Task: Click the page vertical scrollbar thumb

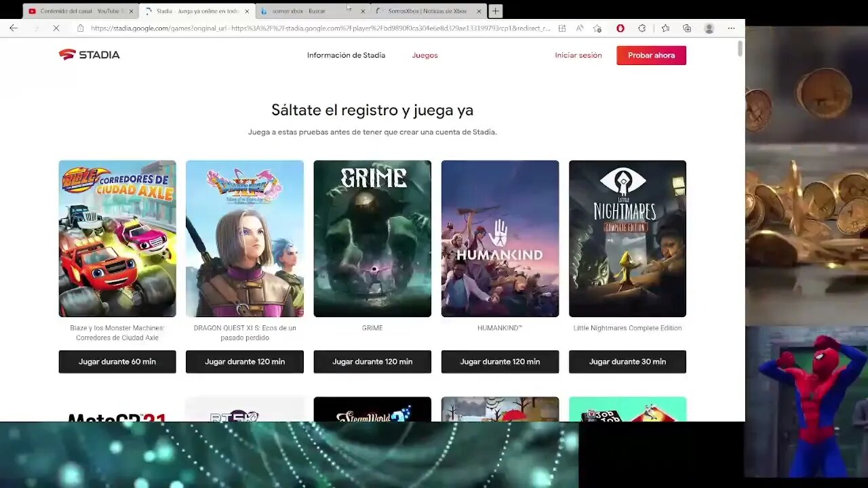Action: click(x=741, y=49)
